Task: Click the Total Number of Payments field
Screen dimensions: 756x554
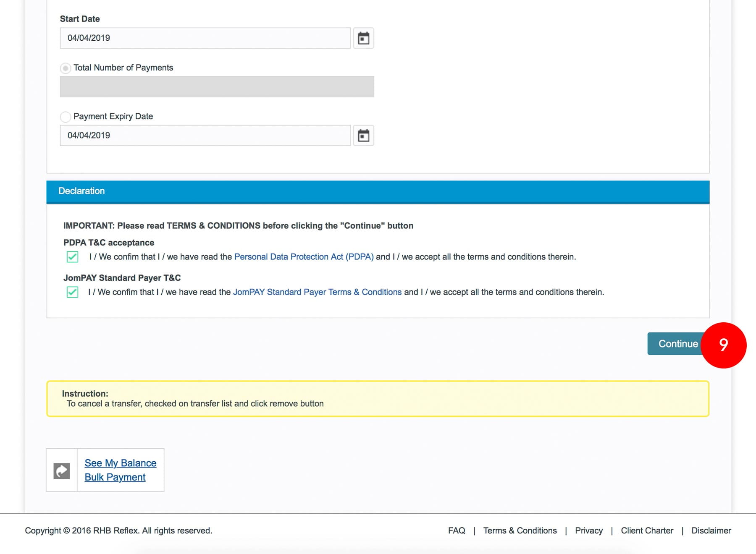Action: click(x=217, y=87)
